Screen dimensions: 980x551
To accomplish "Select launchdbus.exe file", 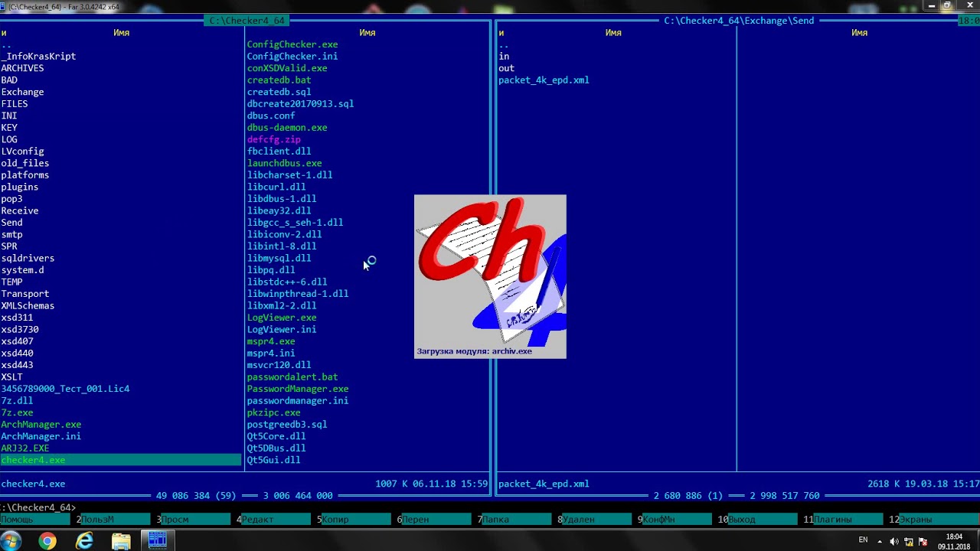I will [285, 163].
